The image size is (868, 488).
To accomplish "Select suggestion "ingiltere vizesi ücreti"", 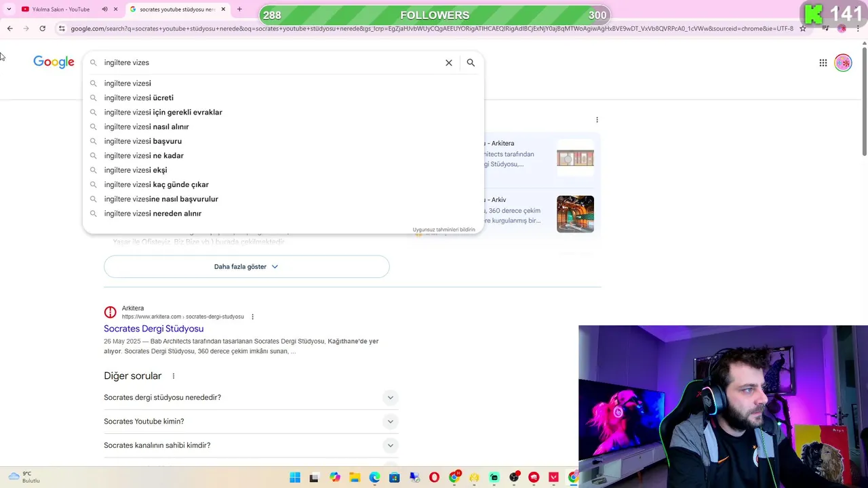I will click(283, 98).
